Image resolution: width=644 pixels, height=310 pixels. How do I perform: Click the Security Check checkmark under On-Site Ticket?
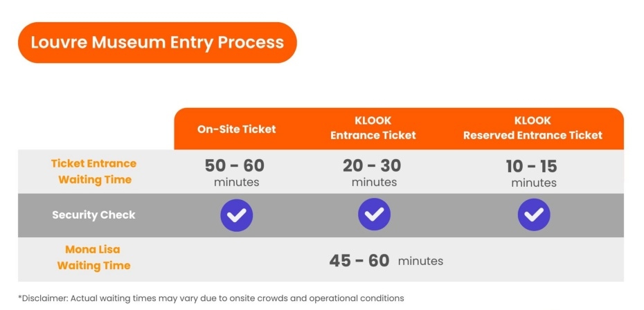tap(237, 215)
